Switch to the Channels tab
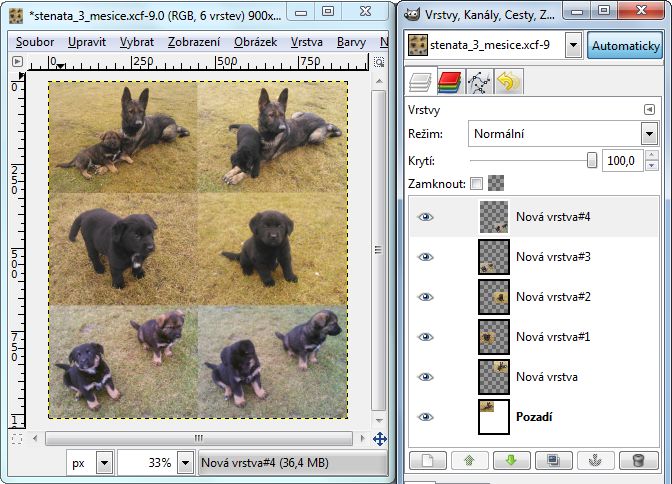Image resolution: width=672 pixels, height=484 pixels. coord(449,81)
